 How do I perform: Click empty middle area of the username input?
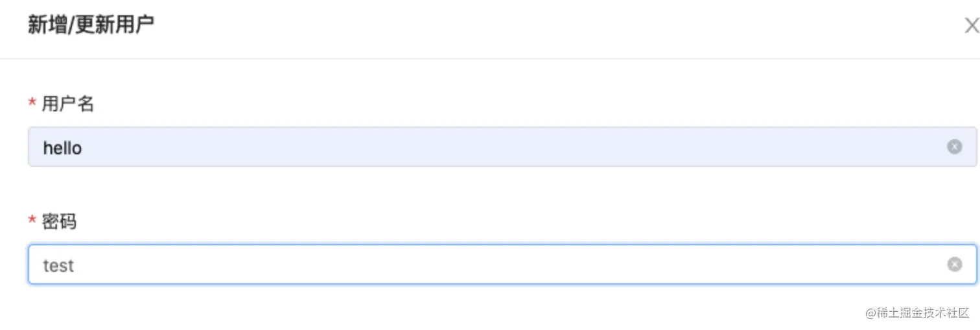pyautogui.click(x=493, y=147)
